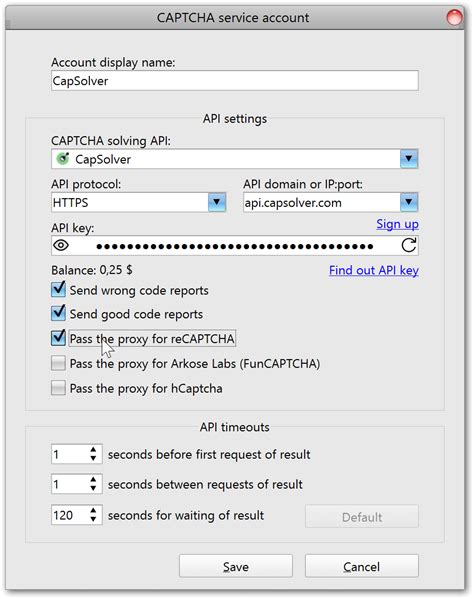The image size is (474, 599).
Task: Save the CAPTCHA account settings
Action: point(236,566)
